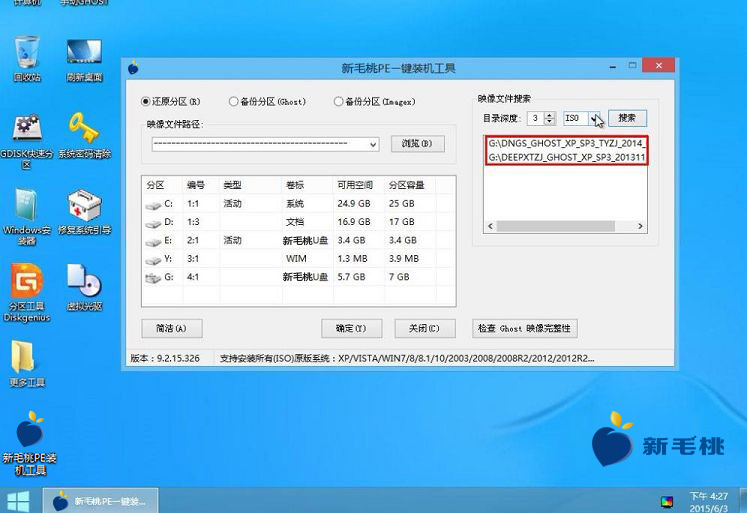Click 检查 Ghost 映像完整性 button
Viewport: 747px width, 513px height.
coord(525,328)
